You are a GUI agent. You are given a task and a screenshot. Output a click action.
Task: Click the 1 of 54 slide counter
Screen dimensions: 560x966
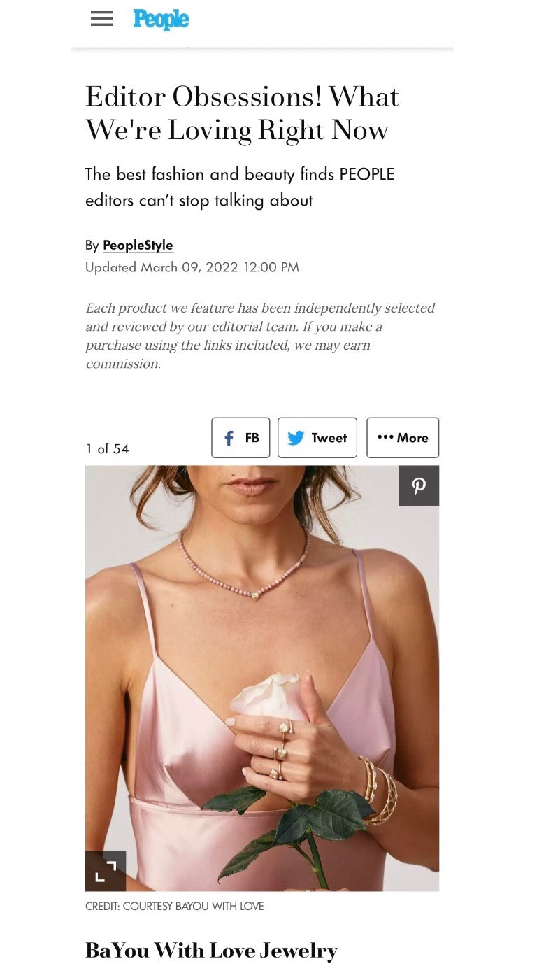(108, 449)
